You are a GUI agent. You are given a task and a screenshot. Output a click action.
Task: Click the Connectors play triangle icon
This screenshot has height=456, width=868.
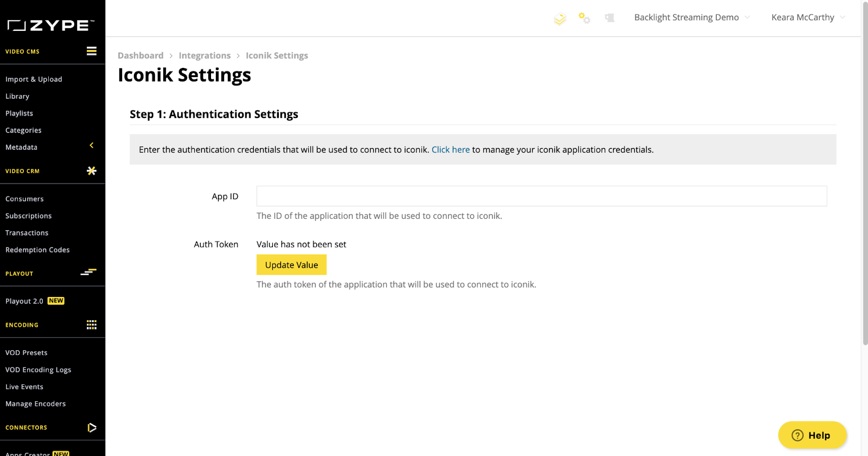(92, 428)
